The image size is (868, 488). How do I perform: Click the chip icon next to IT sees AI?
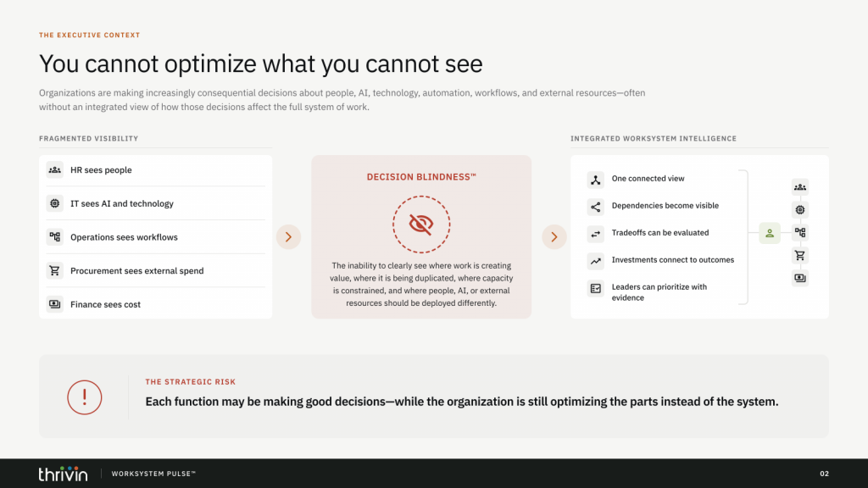[54, 203]
